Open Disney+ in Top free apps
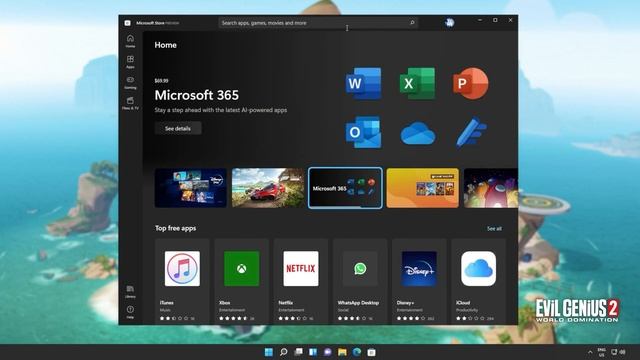This screenshot has width=640, height=360. click(419, 282)
